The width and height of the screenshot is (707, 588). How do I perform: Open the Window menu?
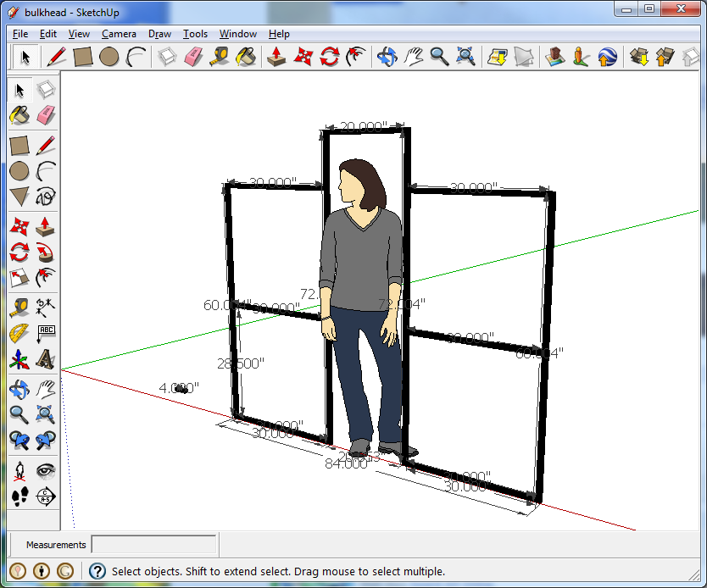pos(237,34)
